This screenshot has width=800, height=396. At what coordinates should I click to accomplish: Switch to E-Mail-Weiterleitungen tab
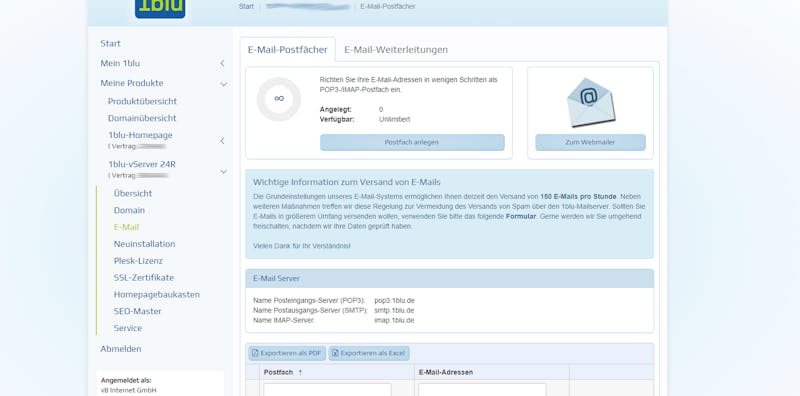coord(396,50)
